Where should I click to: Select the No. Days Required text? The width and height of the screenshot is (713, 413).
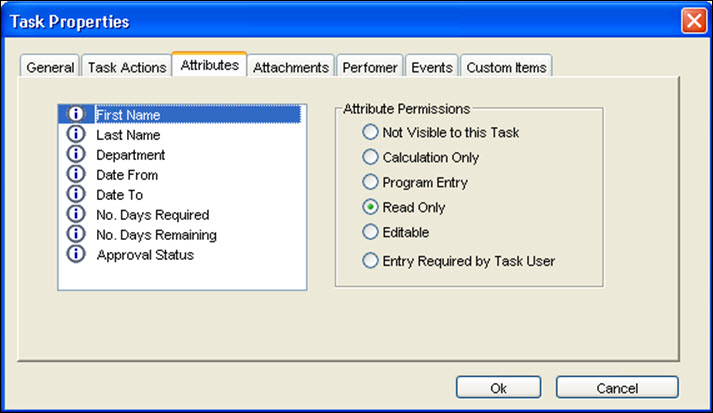[153, 215]
